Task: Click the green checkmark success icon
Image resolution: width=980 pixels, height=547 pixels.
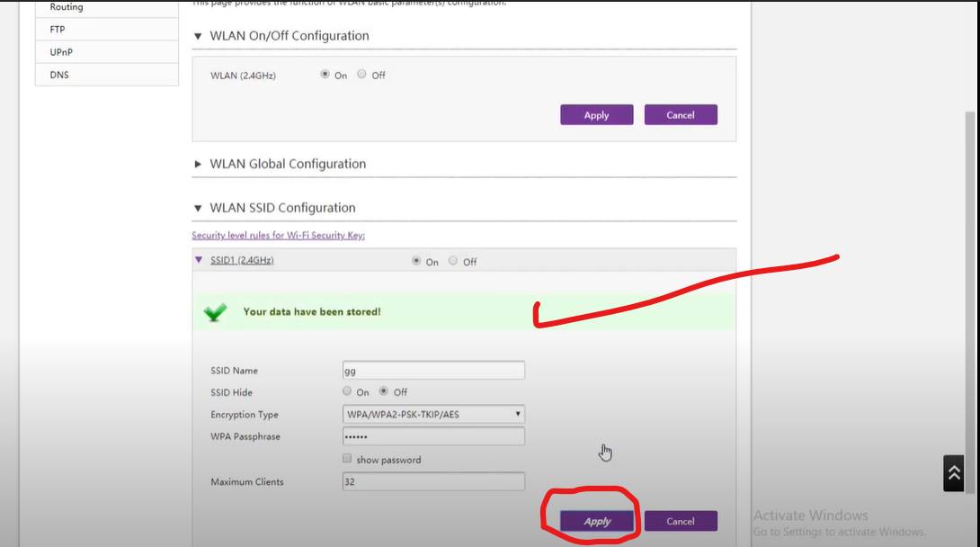Action: 215,312
